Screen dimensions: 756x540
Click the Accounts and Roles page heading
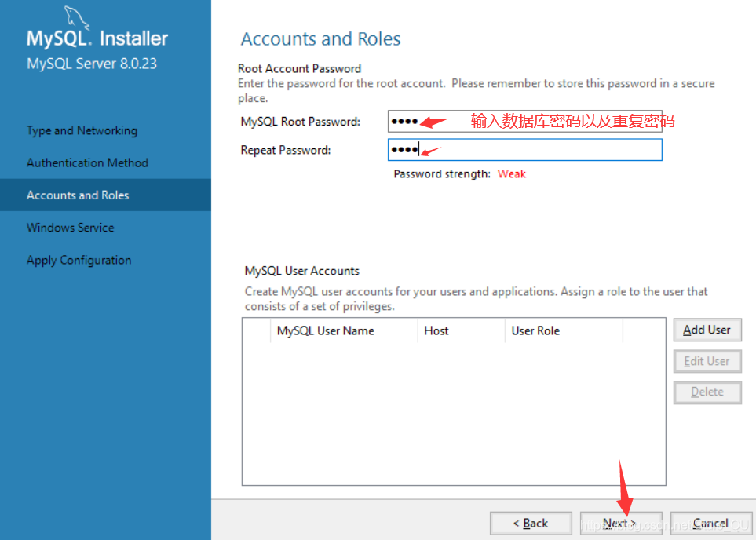(x=320, y=38)
